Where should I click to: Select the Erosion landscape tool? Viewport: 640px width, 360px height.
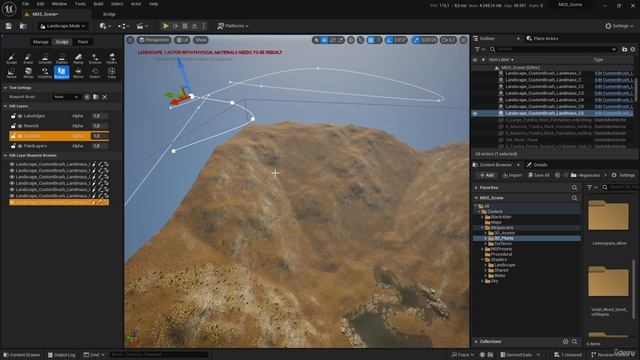[x=95, y=58]
